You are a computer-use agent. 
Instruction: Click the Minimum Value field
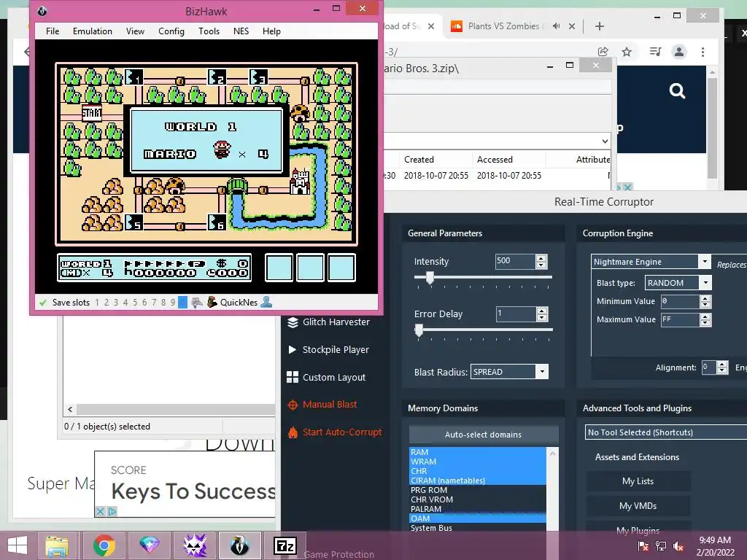[680, 301]
